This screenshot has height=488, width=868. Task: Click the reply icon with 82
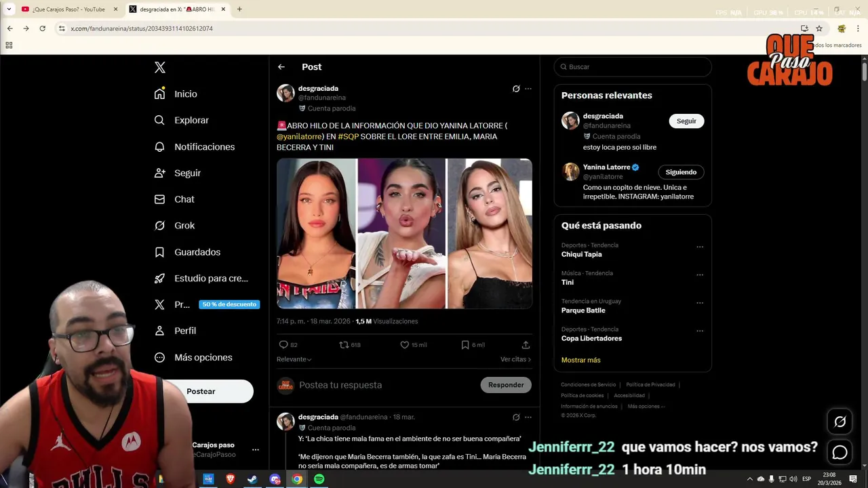tap(284, 345)
